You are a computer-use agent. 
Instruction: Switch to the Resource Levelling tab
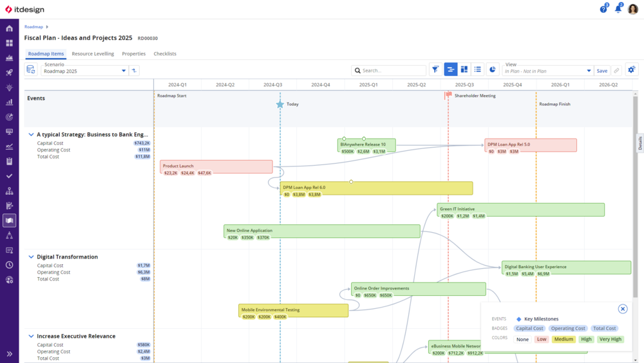click(x=93, y=54)
